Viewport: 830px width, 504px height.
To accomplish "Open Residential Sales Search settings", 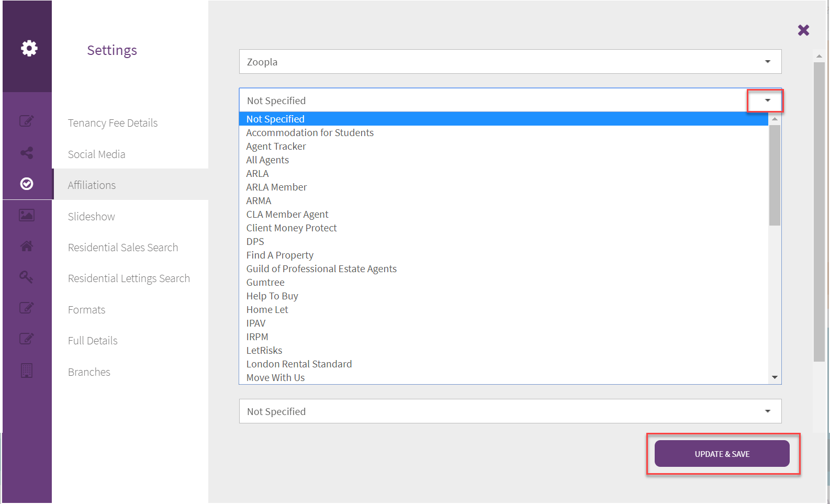I will 123,248.
